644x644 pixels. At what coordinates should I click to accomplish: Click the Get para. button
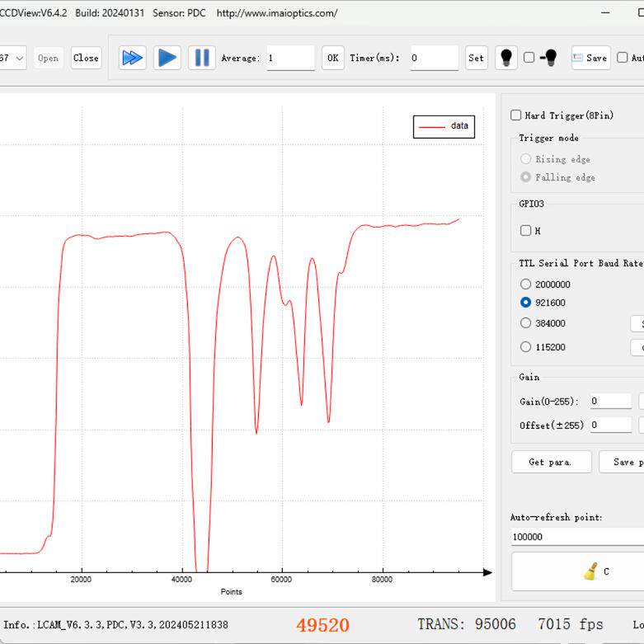click(551, 462)
